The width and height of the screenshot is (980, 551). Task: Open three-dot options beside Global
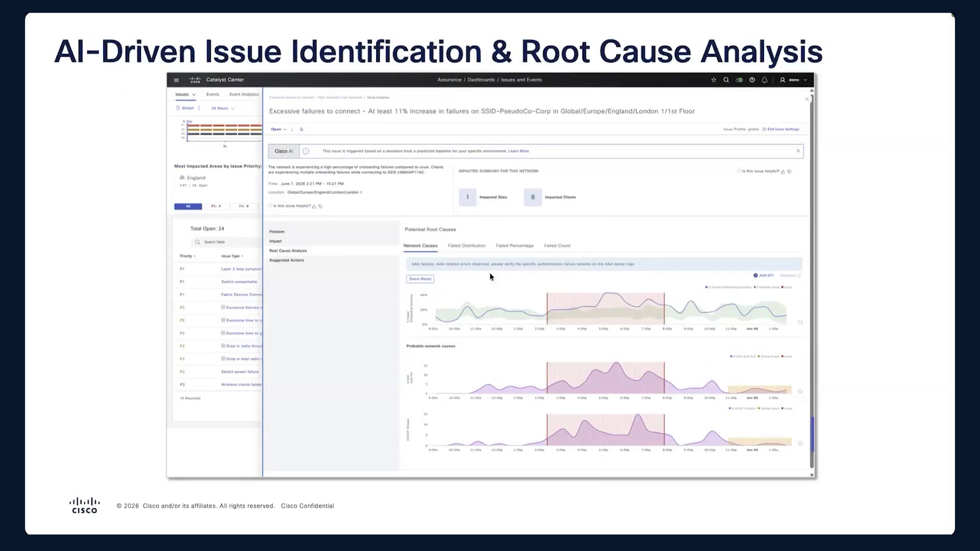tap(199, 108)
